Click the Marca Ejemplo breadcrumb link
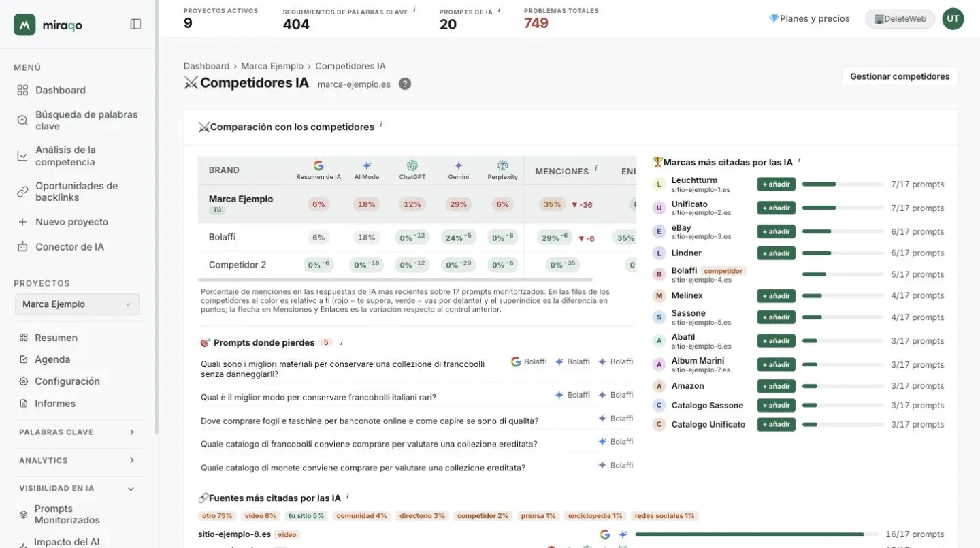The width and height of the screenshot is (980, 548). coord(272,66)
